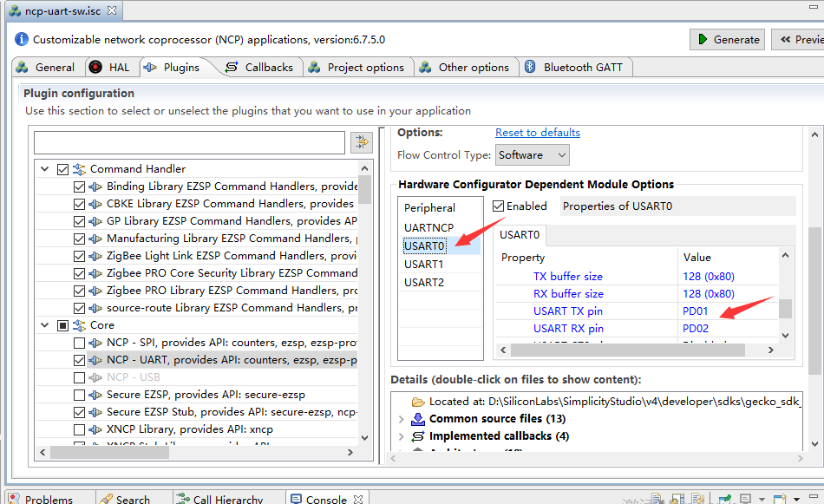824x504 pixels.
Task: Click the Reset to defaults link
Action: [x=537, y=133]
